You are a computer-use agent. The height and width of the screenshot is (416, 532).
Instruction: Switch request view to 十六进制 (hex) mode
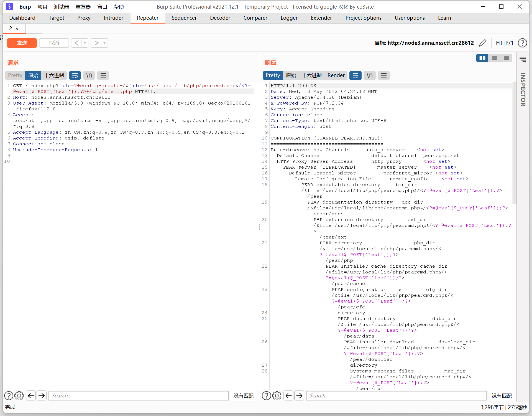[54, 75]
